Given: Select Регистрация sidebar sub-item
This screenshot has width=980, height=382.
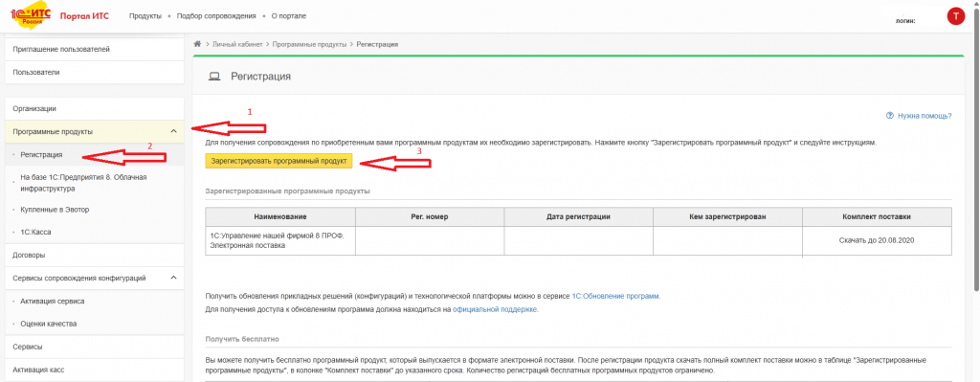Looking at the screenshot, I should (x=95, y=154).
